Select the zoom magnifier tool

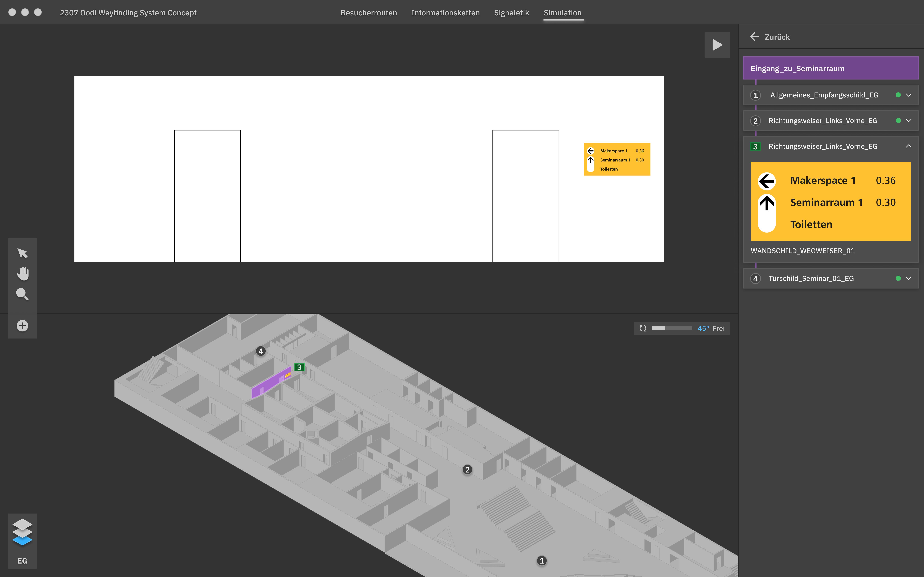coord(22,294)
